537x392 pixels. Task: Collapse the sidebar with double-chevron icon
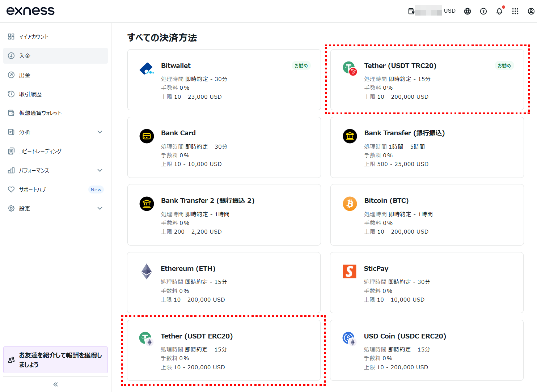point(55,384)
